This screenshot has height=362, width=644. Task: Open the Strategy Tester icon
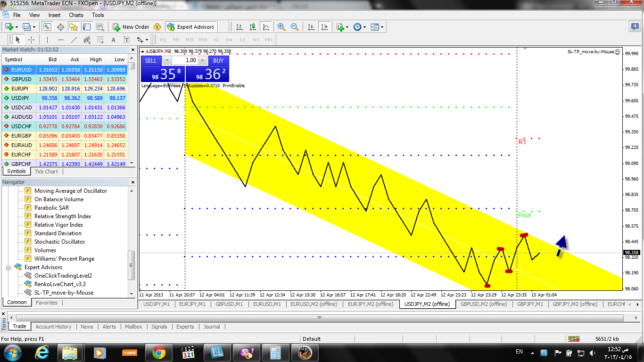[x=100, y=27]
